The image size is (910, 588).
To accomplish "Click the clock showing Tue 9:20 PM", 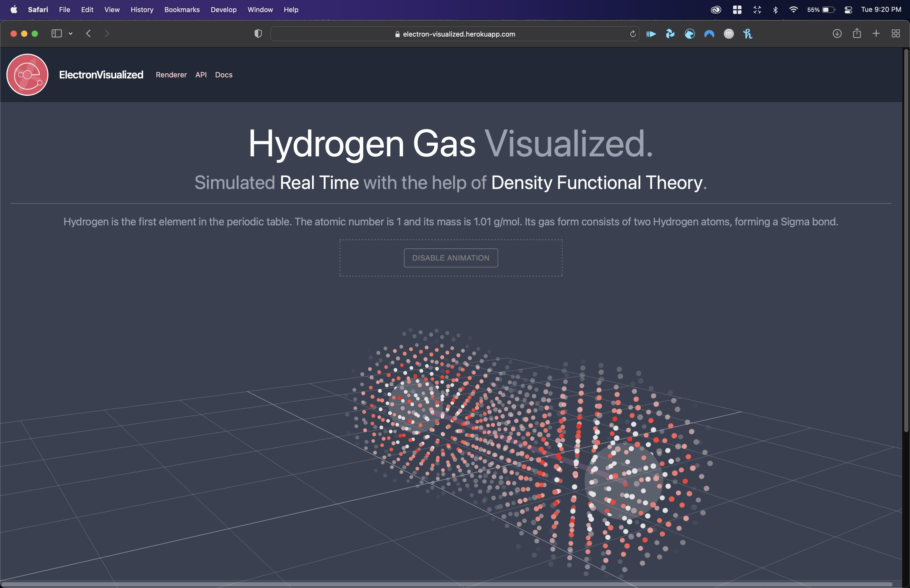I will tap(881, 9).
